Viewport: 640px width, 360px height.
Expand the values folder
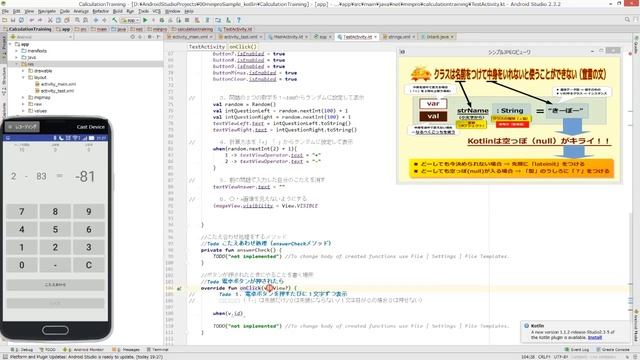(x=23, y=111)
